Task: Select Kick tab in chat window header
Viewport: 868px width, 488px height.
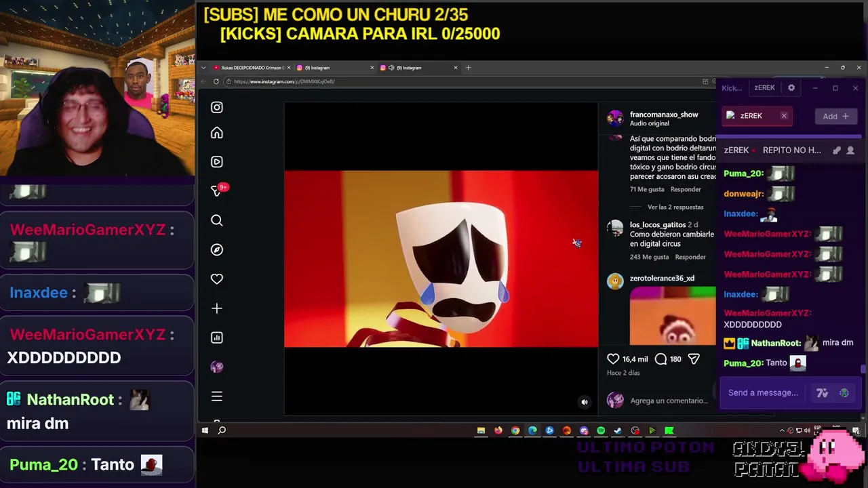Action: (732, 87)
